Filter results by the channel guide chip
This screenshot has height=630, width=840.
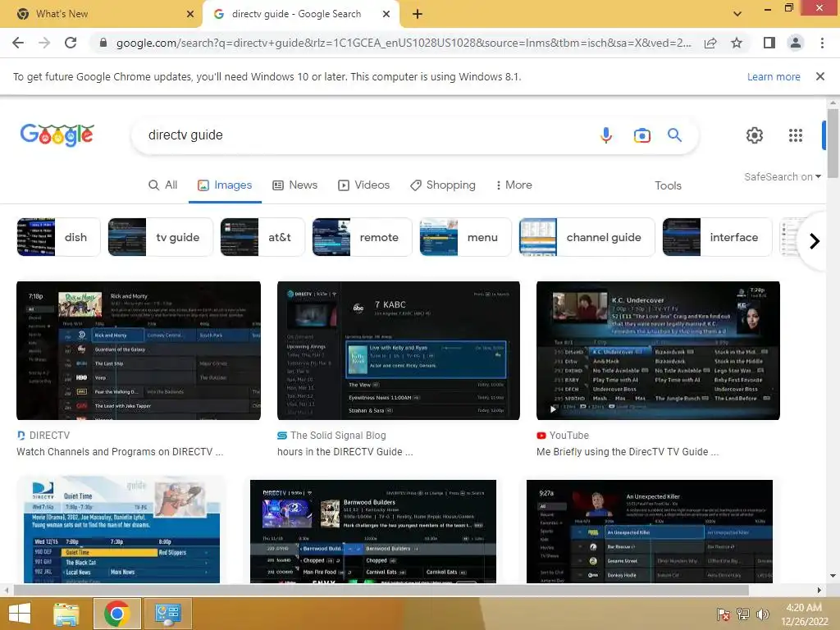click(587, 237)
